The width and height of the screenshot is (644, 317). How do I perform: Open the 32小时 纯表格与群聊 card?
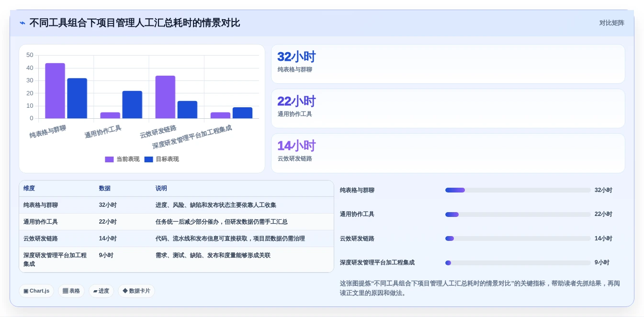pos(448,64)
